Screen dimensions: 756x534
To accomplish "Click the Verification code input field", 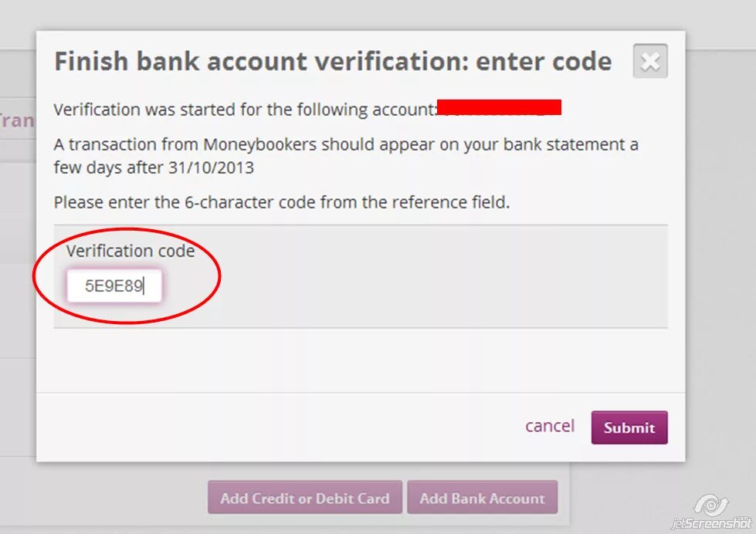I will 114,286.
